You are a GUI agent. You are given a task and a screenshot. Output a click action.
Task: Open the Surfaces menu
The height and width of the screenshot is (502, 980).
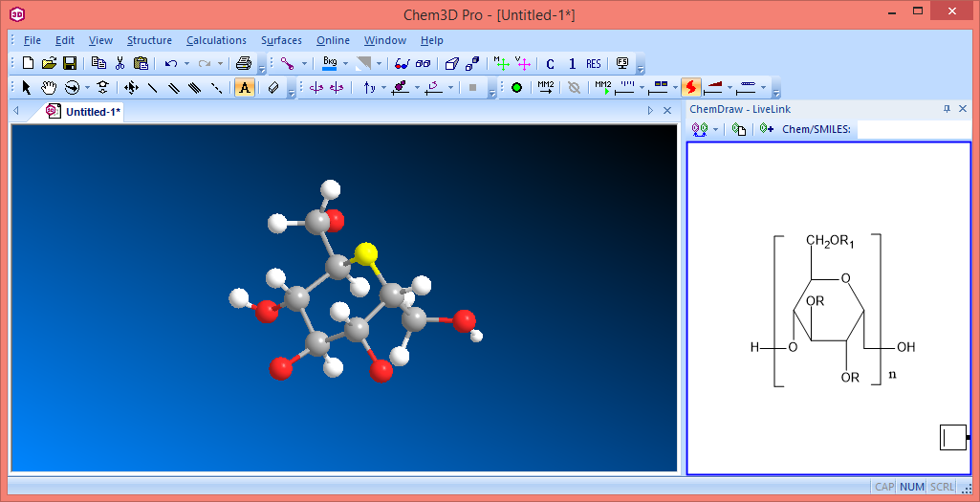point(281,40)
